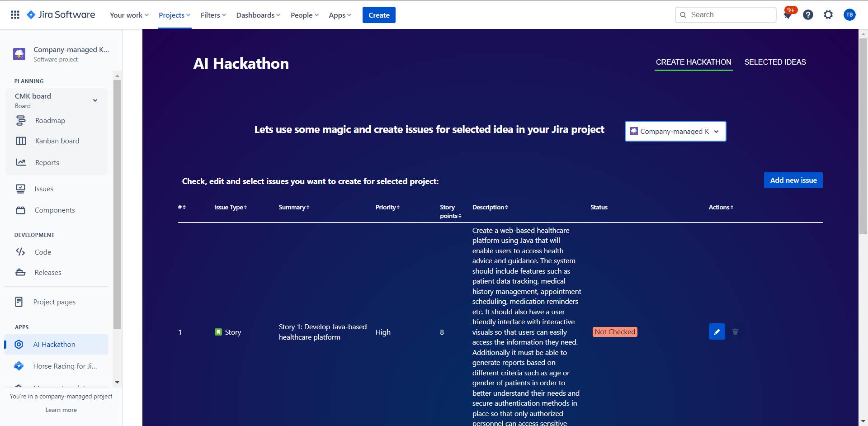Click the green Story type icon
The image size is (868, 426).
point(218,332)
